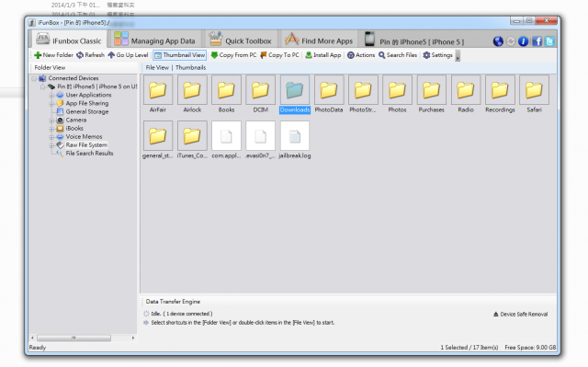Screen dimensions: 588x367
Task: Open the Managing App Data tab
Action: (x=154, y=40)
